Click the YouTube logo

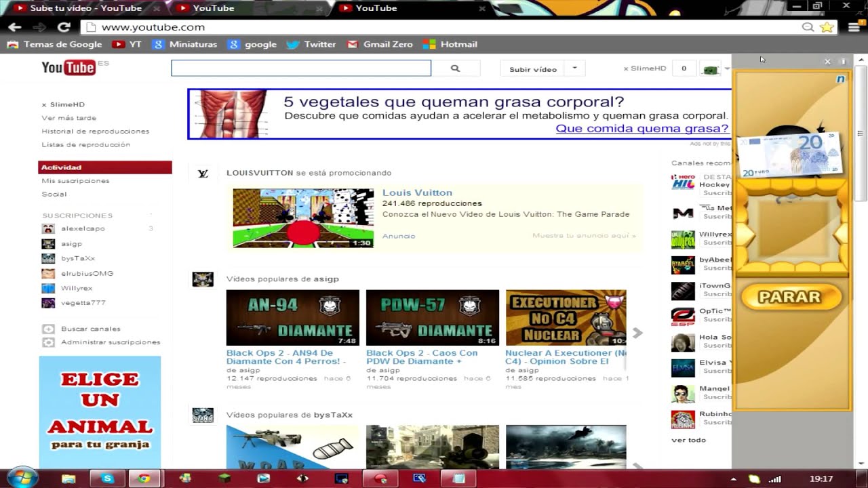[x=68, y=67]
